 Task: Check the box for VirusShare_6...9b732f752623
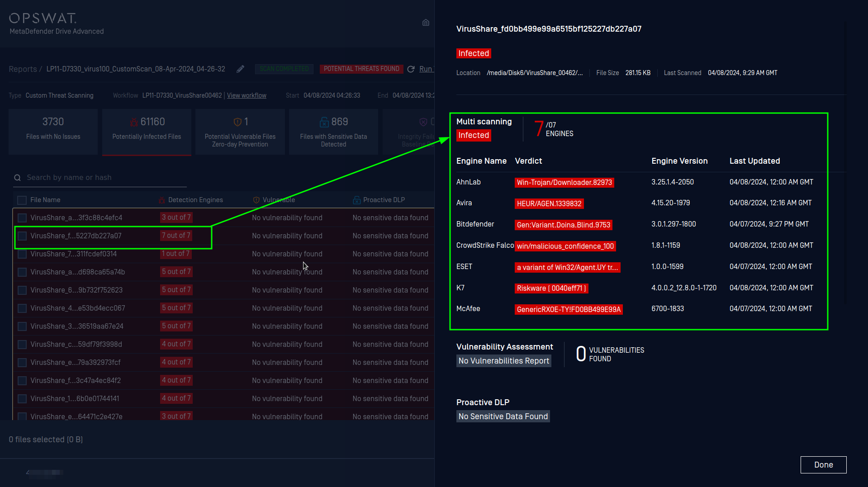[22, 290]
